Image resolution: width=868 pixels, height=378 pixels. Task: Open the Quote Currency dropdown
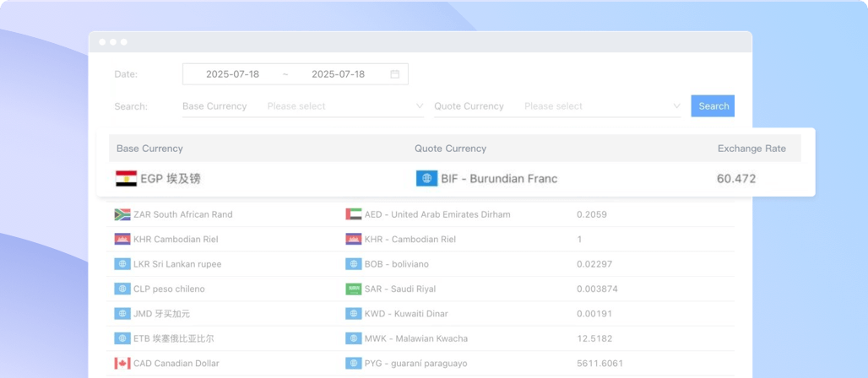(x=595, y=106)
